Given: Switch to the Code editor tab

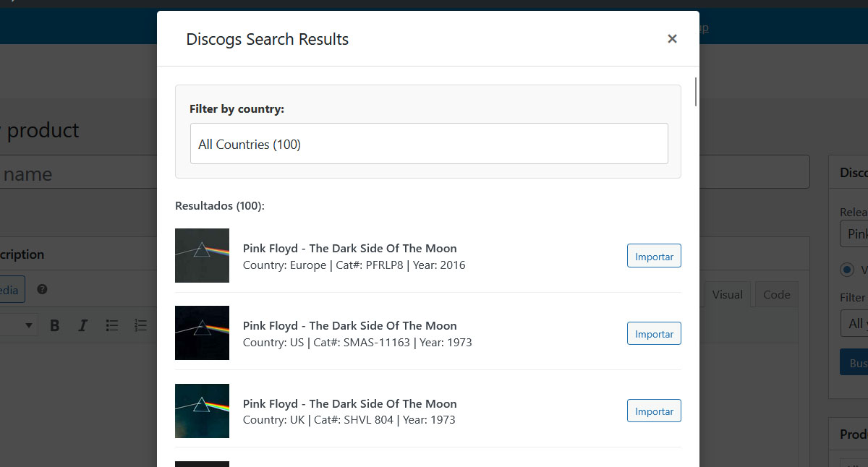Looking at the screenshot, I should coord(776,294).
